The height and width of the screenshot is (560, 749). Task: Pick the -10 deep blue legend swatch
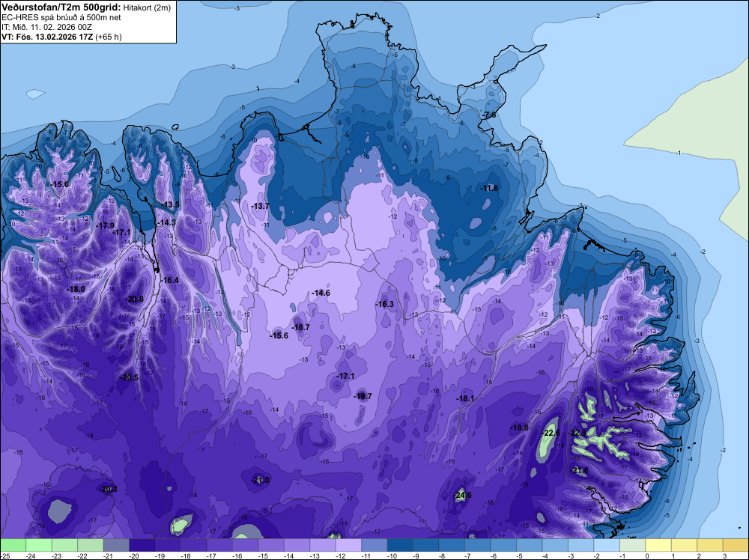pos(400,545)
